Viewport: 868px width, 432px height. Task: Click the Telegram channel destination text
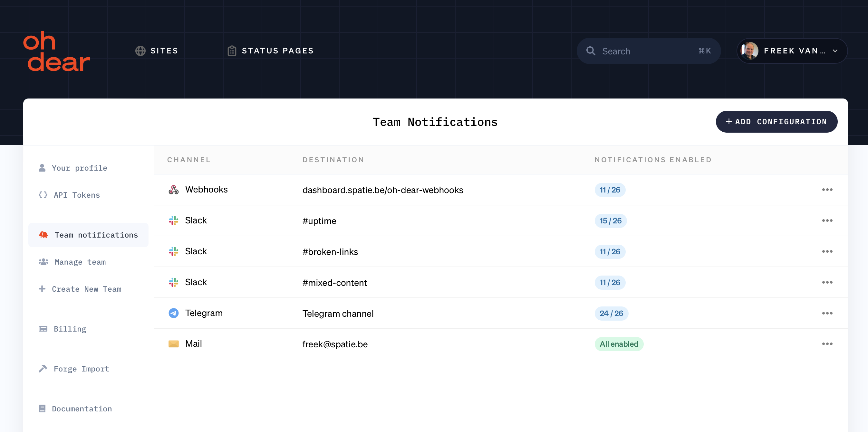338,314
